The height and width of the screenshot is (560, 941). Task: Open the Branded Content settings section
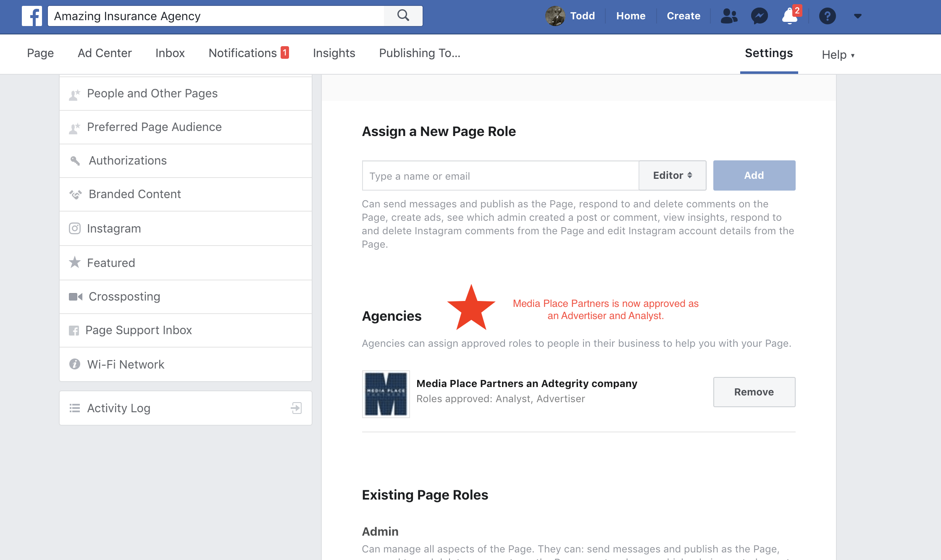[x=186, y=194]
